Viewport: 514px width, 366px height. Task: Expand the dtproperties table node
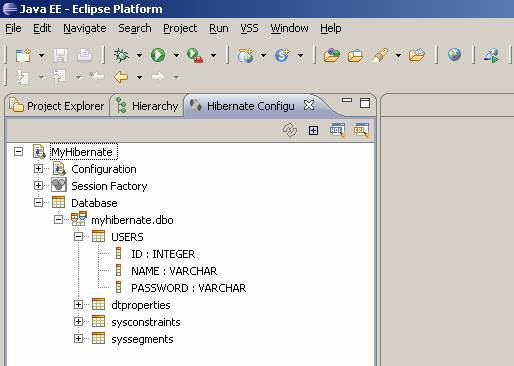(79, 304)
